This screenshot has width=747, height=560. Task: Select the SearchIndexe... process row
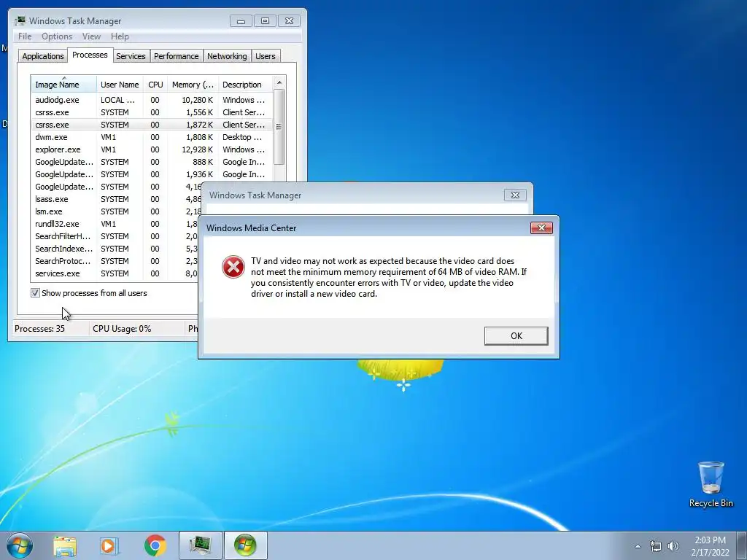point(116,249)
